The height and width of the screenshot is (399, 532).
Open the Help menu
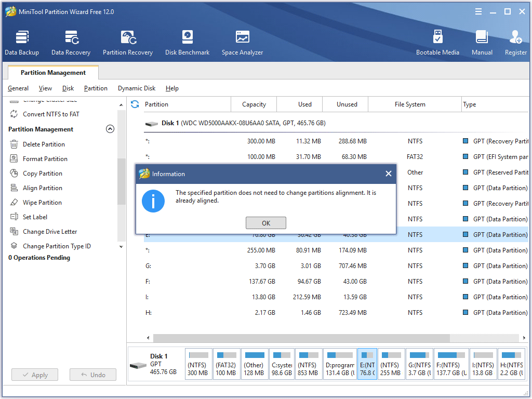coord(172,88)
